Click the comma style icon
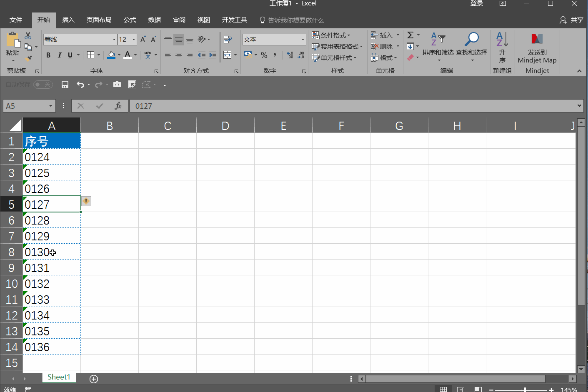Screen dimensions: 588x392 coord(275,55)
